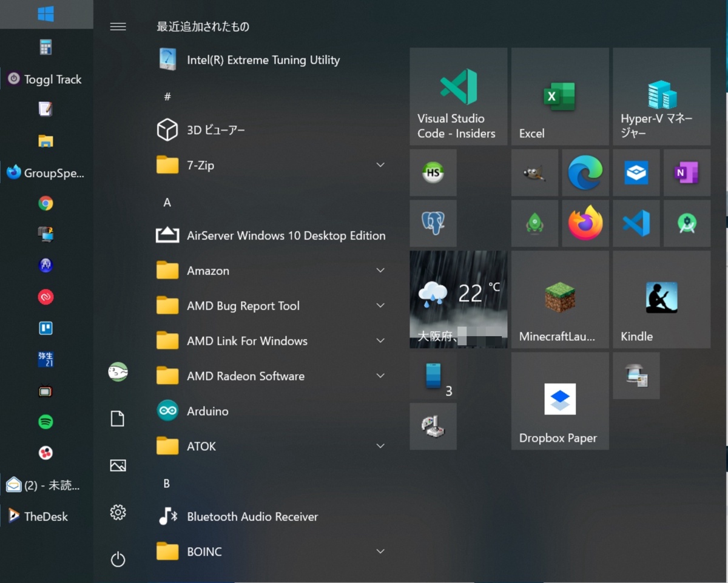The height and width of the screenshot is (583, 728).
Task: Open the Microsoft Edge tile
Action: tap(585, 173)
